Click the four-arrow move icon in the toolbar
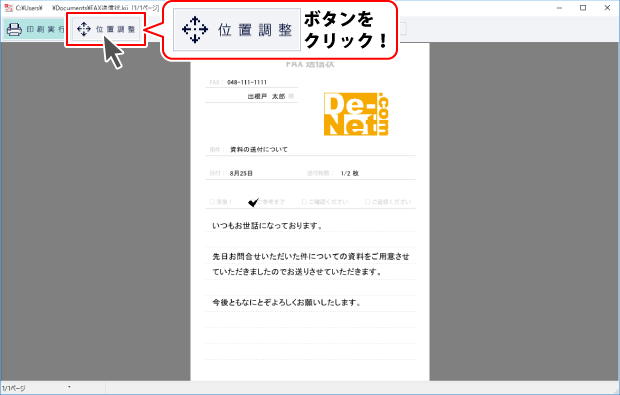Screen dimensions: 620x395 [x=84, y=29]
